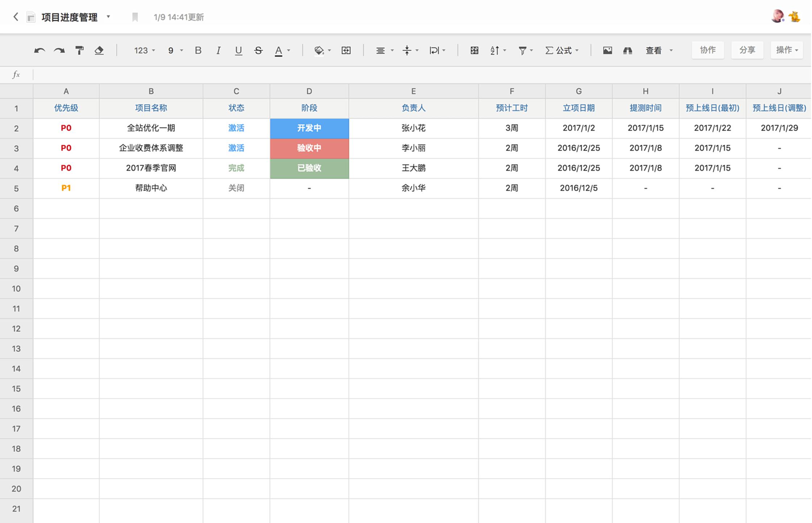Toggle italic text style
This screenshot has height=523, width=812.
[218, 50]
